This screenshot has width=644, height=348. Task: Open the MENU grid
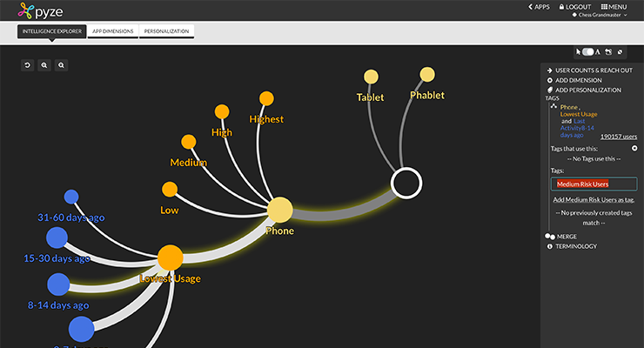(x=614, y=7)
